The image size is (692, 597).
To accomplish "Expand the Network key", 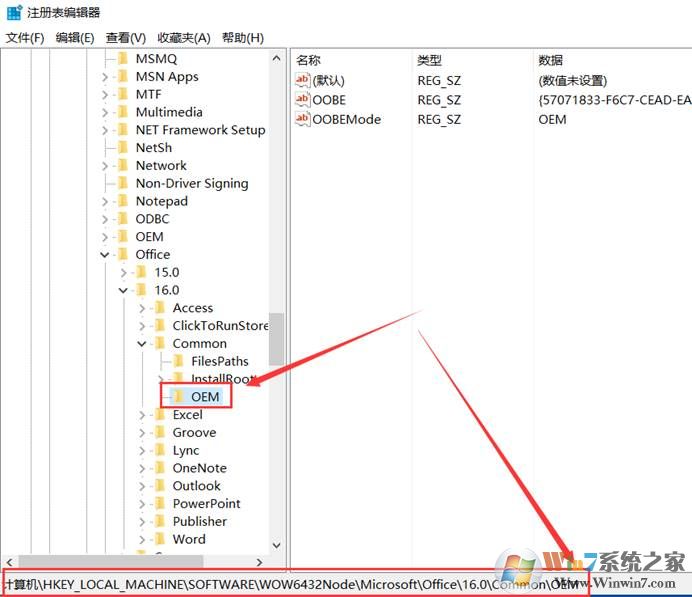I will [x=105, y=165].
